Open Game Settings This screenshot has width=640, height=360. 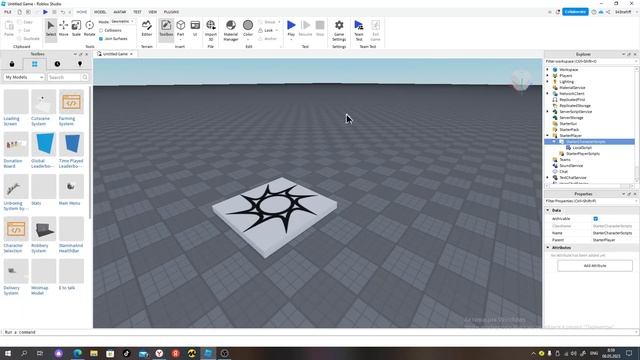[339, 29]
